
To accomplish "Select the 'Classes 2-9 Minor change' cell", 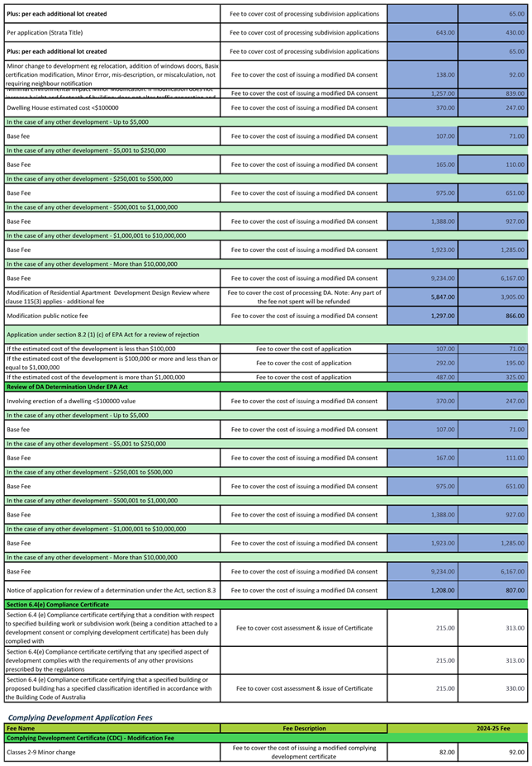I will [x=112, y=752].
